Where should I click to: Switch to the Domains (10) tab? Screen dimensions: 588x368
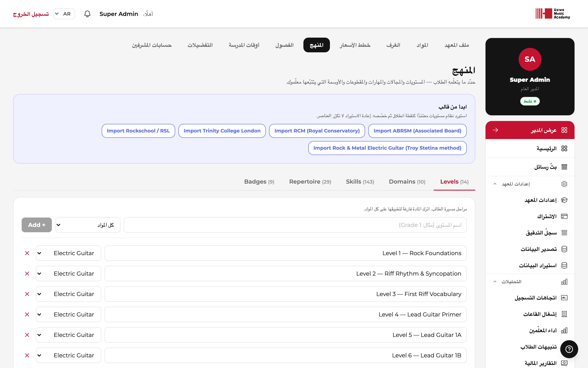click(x=407, y=182)
